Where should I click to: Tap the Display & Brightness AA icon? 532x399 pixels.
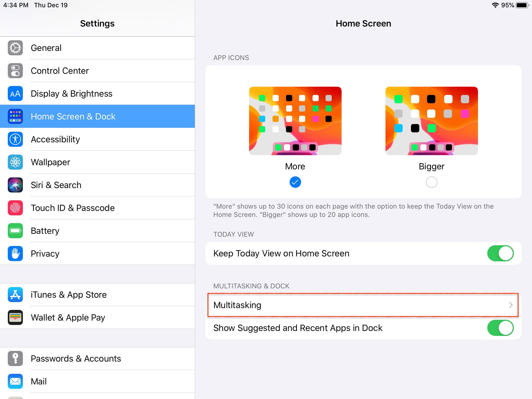15,94
